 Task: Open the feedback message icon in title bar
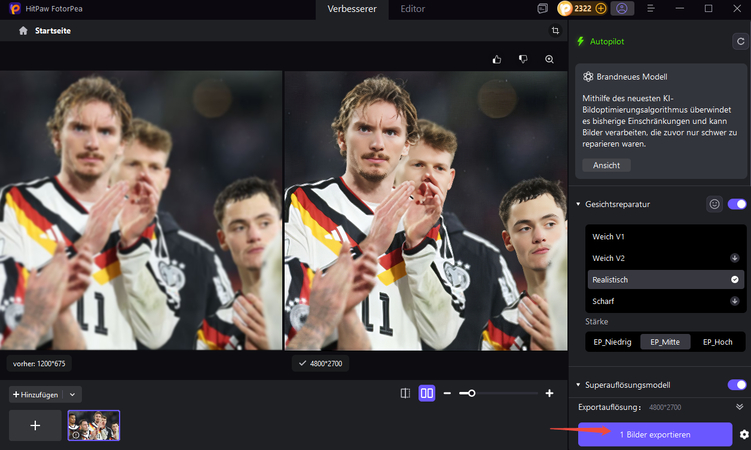point(542,9)
